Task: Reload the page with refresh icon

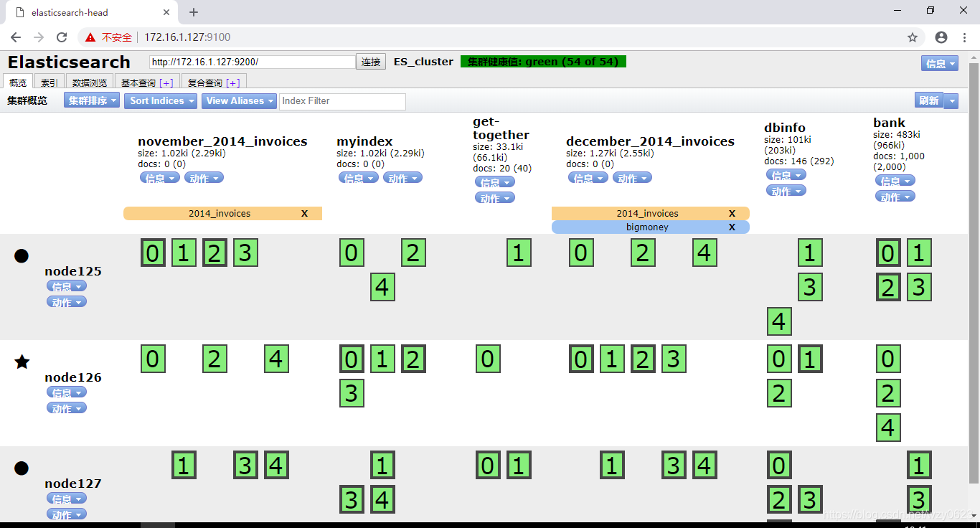Action: point(62,37)
